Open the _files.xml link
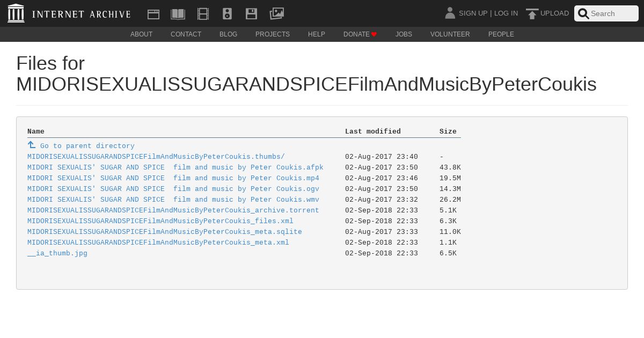The width and height of the screenshot is (644, 338). [x=160, y=221]
